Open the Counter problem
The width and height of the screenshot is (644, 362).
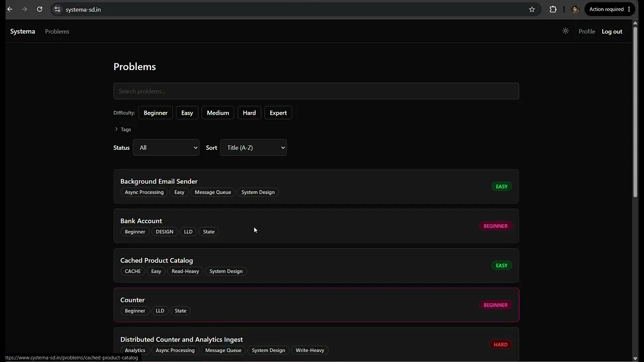[316, 305]
